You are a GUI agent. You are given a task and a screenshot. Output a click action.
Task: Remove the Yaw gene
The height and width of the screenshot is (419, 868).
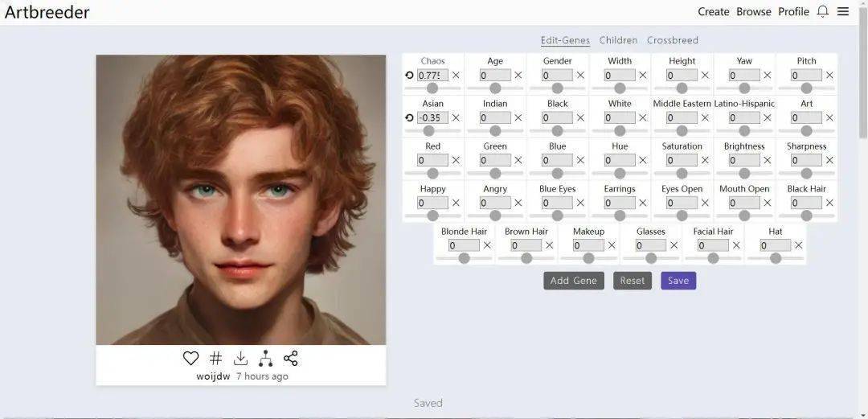[x=768, y=76]
